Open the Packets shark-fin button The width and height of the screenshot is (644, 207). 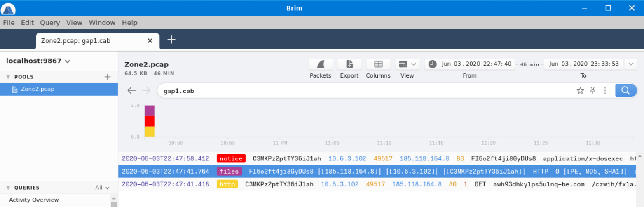(321, 64)
